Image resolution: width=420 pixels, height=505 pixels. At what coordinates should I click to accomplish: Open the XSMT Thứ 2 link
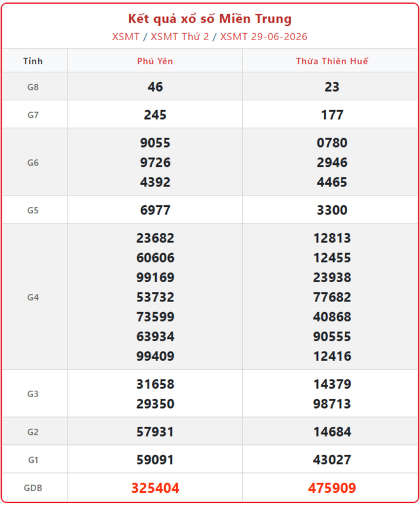click(x=180, y=37)
